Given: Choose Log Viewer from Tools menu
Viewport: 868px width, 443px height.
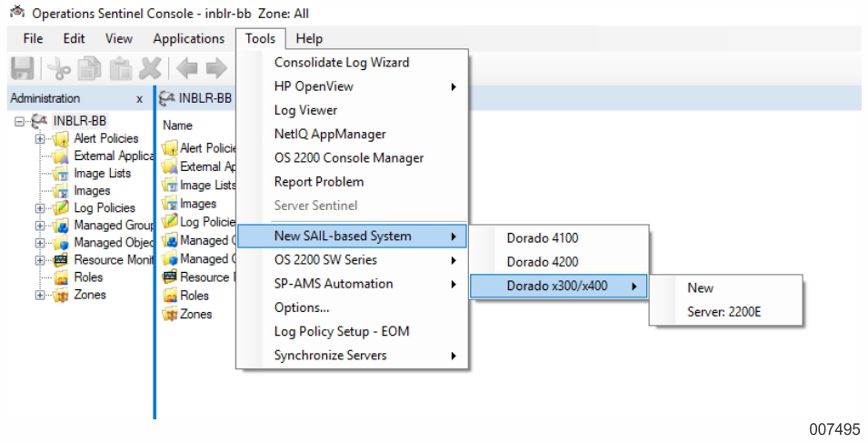Looking at the screenshot, I should [305, 110].
